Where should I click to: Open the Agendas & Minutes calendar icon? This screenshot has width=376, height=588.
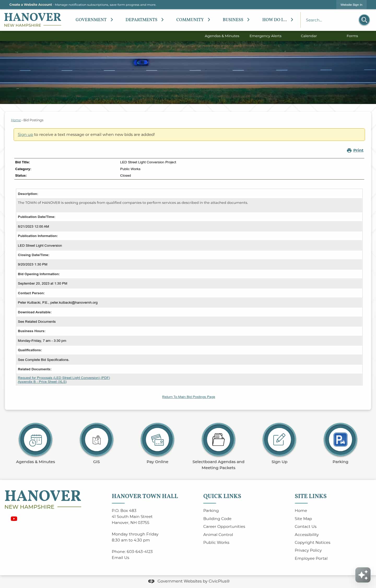point(36,440)
